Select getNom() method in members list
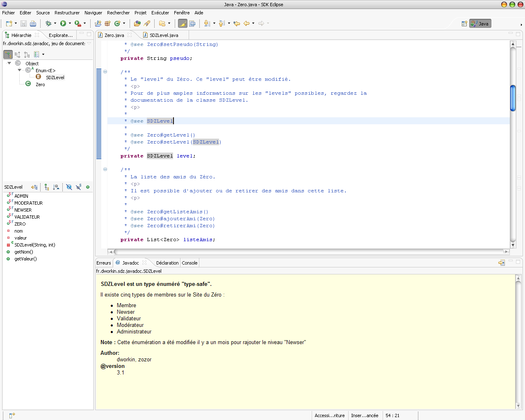Viewport: 525px width, 420px height. [24, 252]
